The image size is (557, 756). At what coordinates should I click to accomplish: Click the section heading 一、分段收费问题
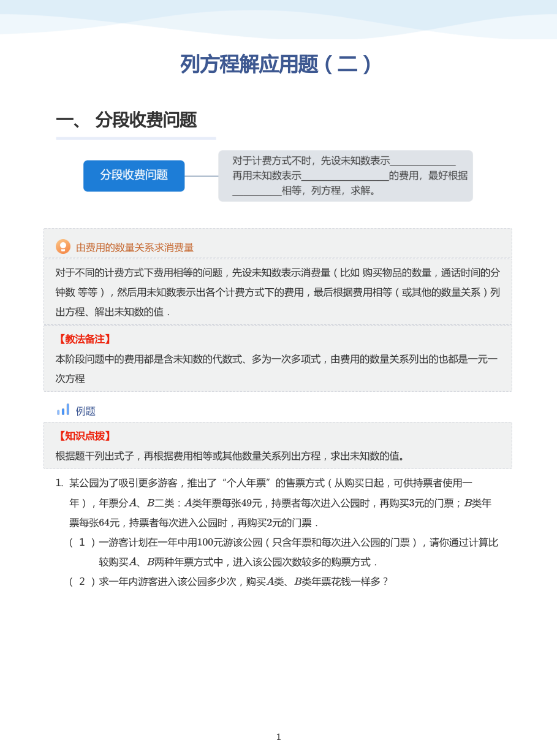[x=126, y=120]
